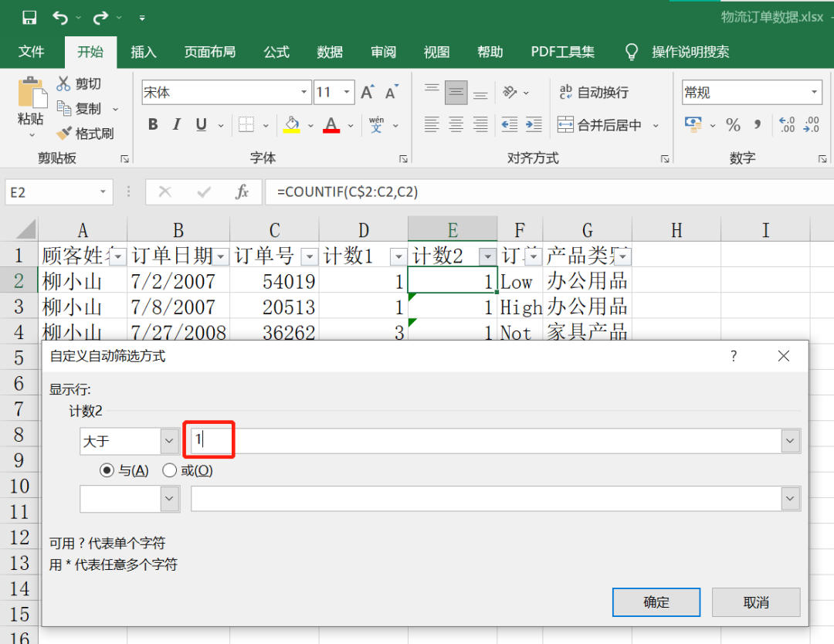Switch to the 公式 ribbon tab

coord(276,52)
